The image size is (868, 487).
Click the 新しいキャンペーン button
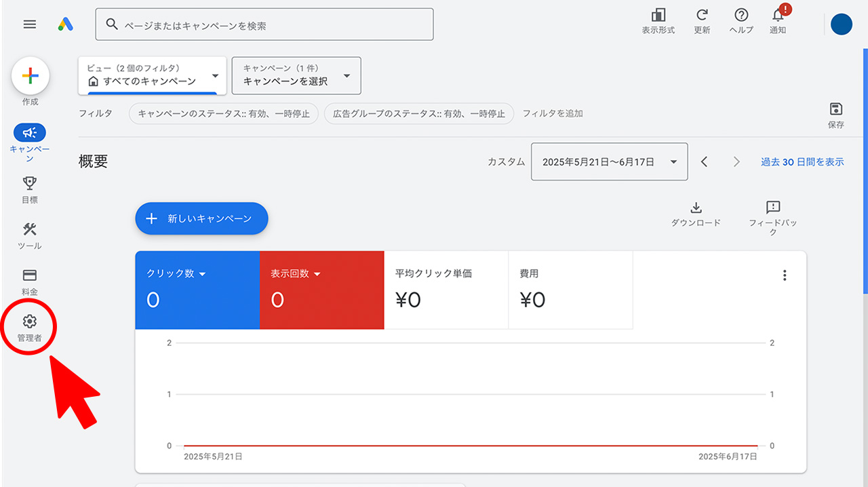[201, 218]
